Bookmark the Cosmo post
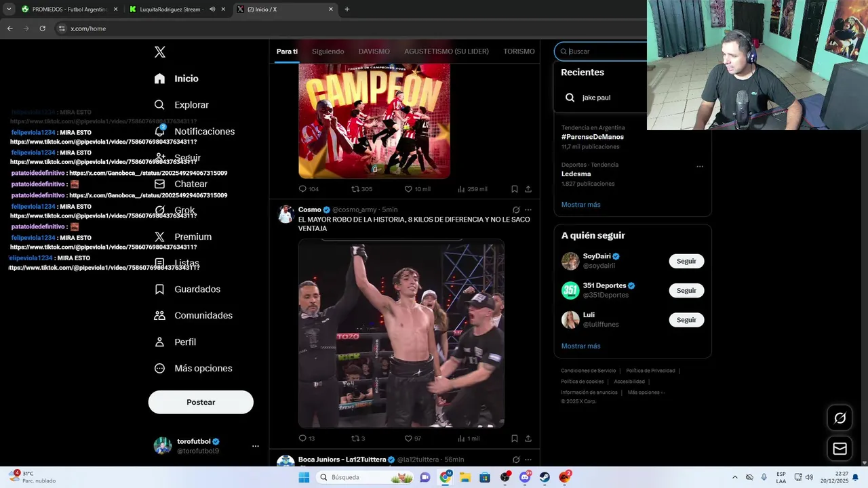Screen dimensions: 868x488 pos(515,439)
